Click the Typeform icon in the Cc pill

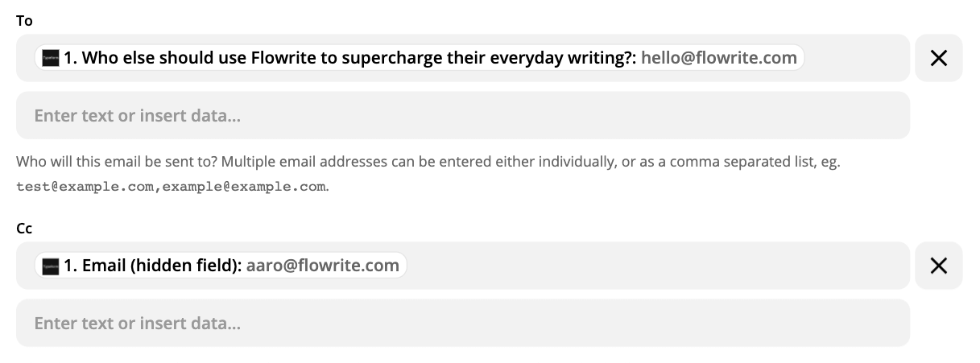click(x=51, y=266)
